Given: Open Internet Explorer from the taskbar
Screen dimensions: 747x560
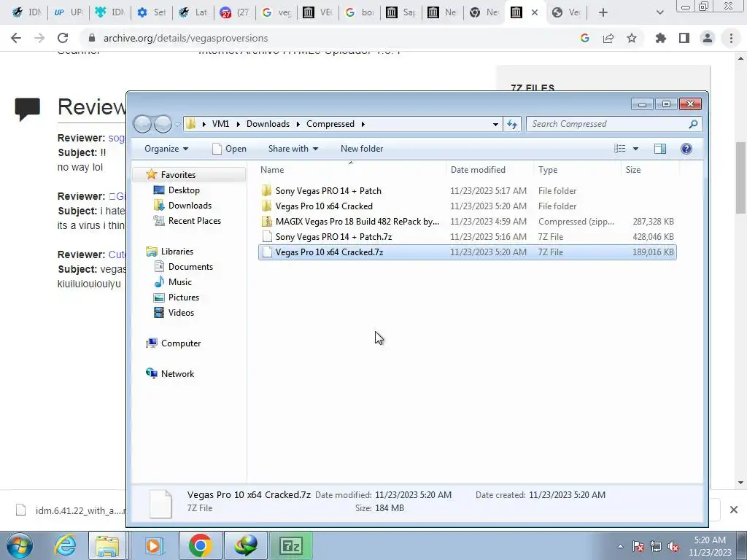Looking at the screenshot, I should (65, 545).
